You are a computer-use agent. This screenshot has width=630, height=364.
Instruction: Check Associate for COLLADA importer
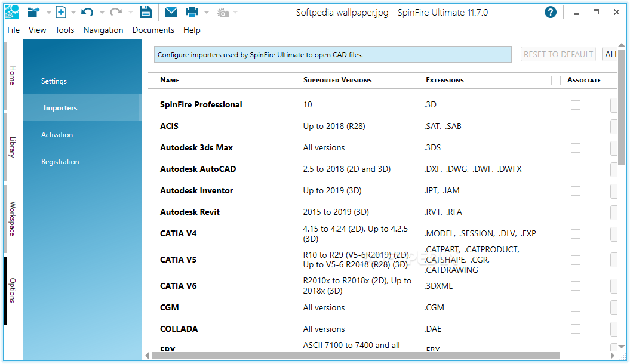click(x=575, y=329)
